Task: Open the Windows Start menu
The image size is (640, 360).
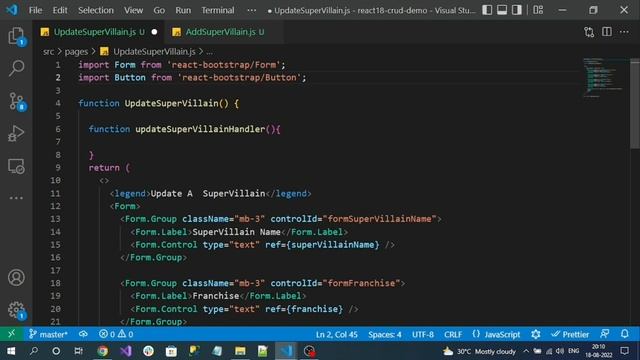Action: [11, 351]
